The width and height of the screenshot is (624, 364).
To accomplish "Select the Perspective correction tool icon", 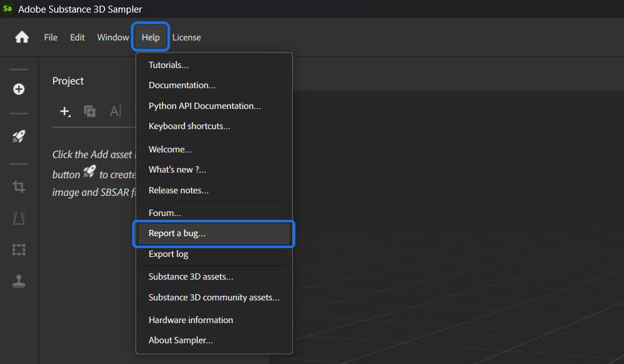I will 19,218.
